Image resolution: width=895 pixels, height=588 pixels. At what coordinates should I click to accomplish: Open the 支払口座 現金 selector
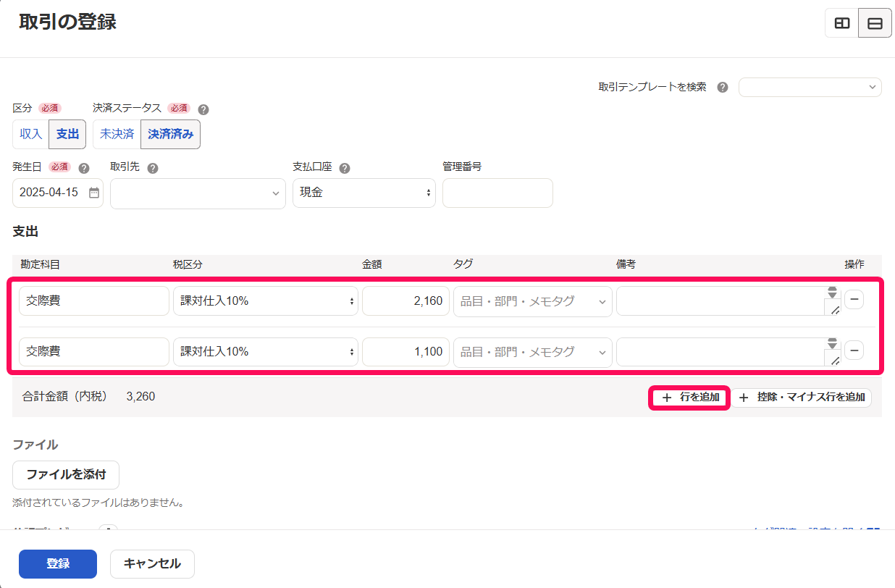[x=364, y=193]
